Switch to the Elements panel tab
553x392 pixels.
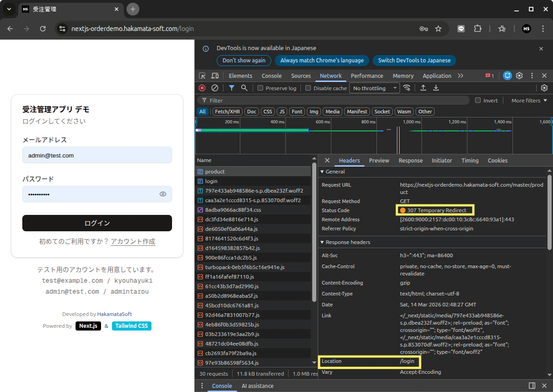(x=240, y=76)
